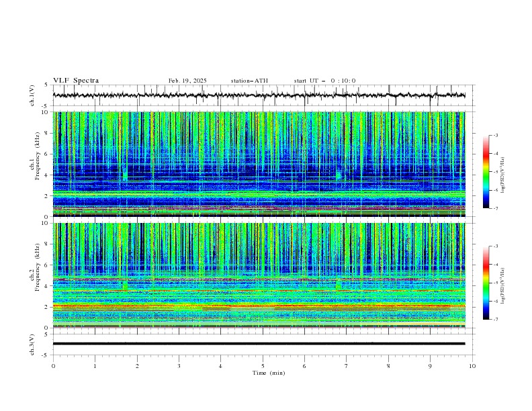Image resolution: width=532 pixels, height=411 pixels.
Task: Click the ch.1 color bar "log(PSD)(V²/Hz)" label
Action: click(503, 175)
